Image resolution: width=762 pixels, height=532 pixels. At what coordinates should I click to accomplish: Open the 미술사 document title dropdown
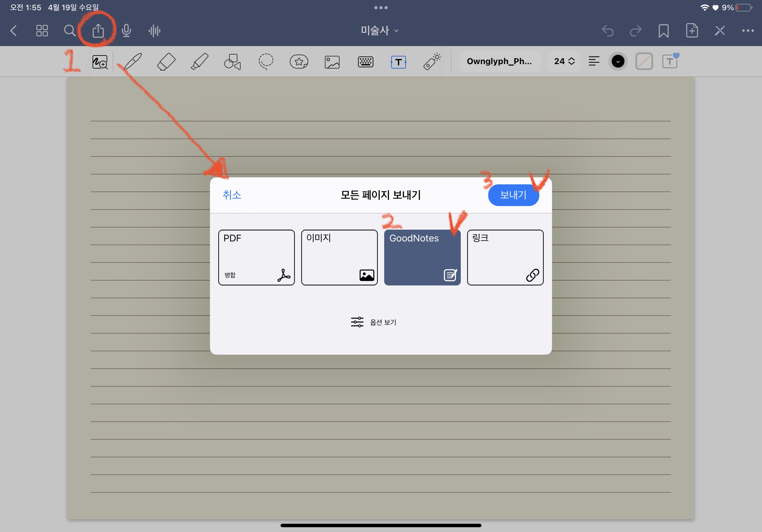pyautogui.click(x=379, y=31)
